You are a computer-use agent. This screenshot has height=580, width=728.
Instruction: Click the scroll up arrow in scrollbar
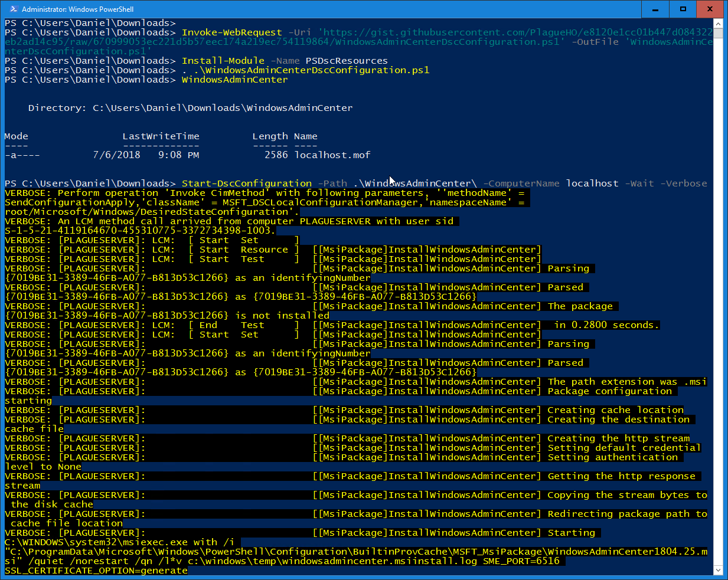coord(718,24)
